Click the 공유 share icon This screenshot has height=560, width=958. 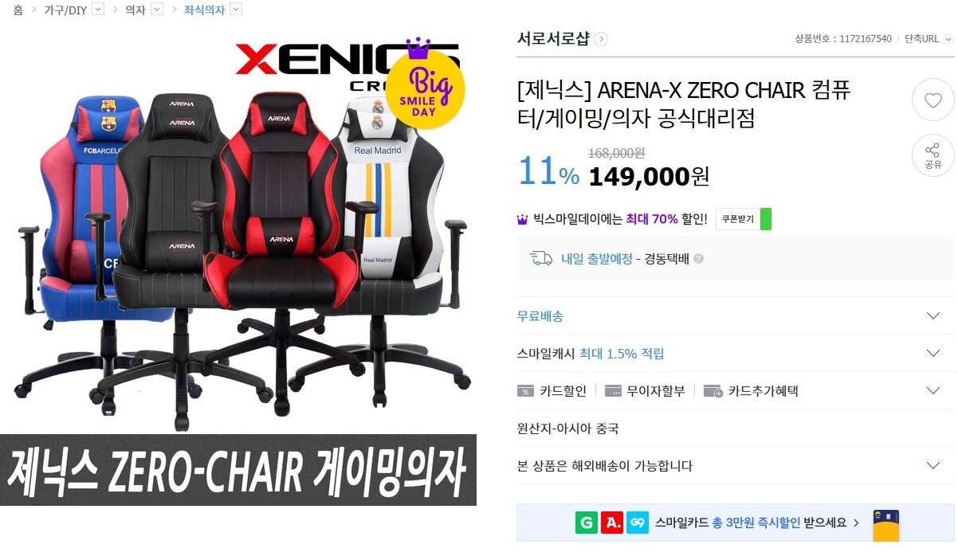click(x=932, y=155)
